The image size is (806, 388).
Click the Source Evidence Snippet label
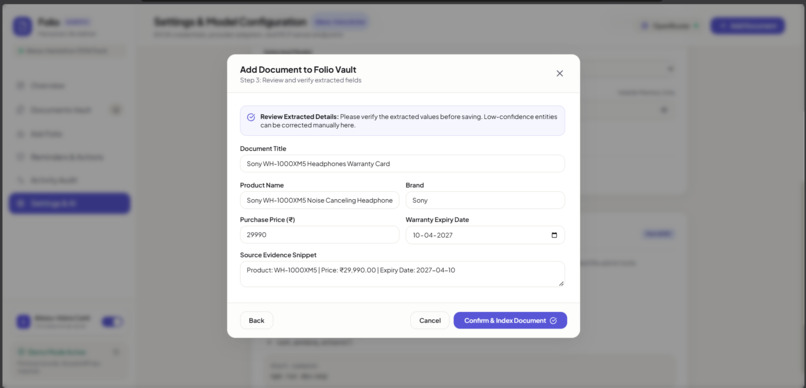[x=278, y=255]
